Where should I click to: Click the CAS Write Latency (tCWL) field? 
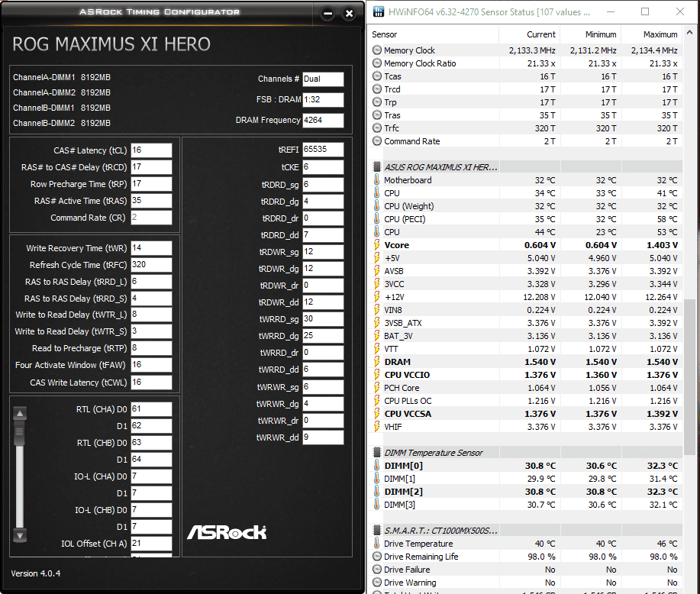click(x=151, y=383)
